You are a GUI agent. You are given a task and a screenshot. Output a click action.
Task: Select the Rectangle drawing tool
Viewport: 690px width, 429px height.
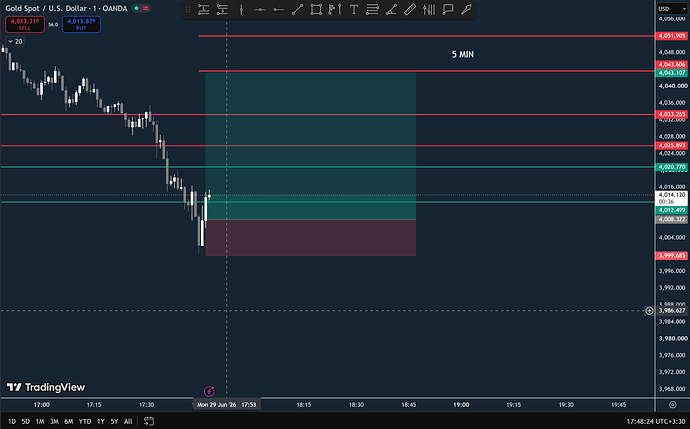click(x=316, y=9)
